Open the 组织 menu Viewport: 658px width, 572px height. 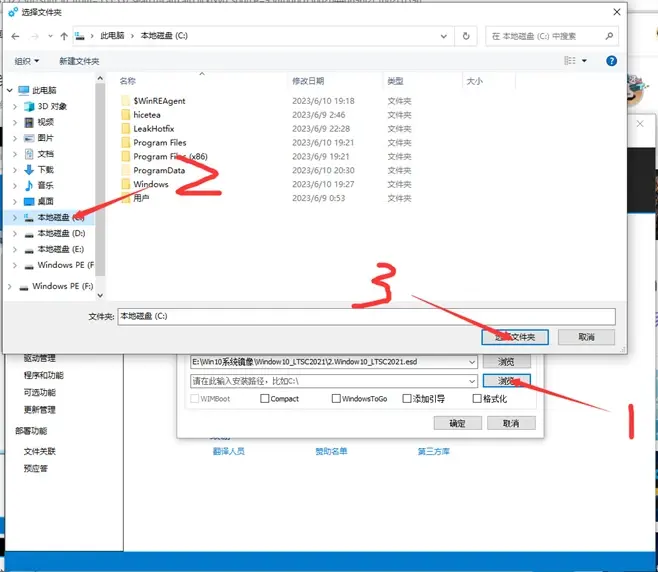(26, 61)
